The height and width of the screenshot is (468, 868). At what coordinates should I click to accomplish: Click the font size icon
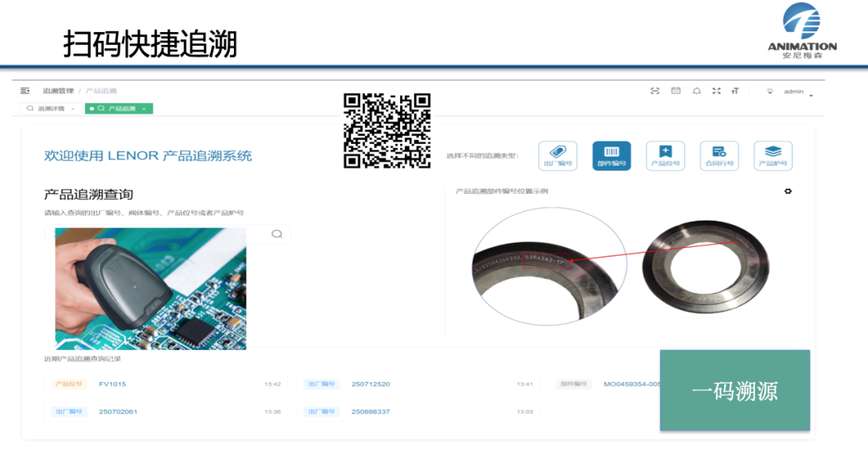735,91
